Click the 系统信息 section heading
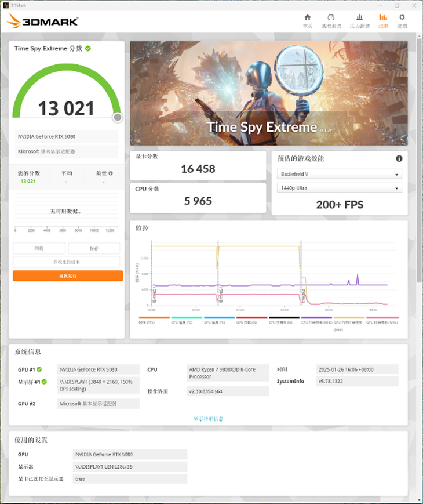 coord(28,351)
